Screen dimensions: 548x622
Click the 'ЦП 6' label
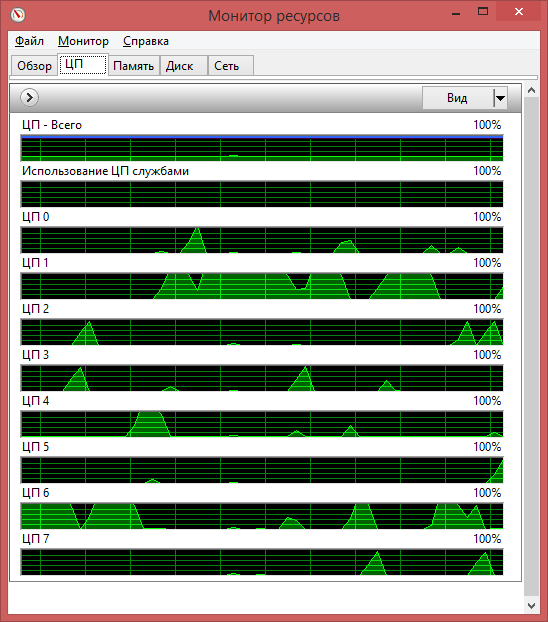coord(35,493)
